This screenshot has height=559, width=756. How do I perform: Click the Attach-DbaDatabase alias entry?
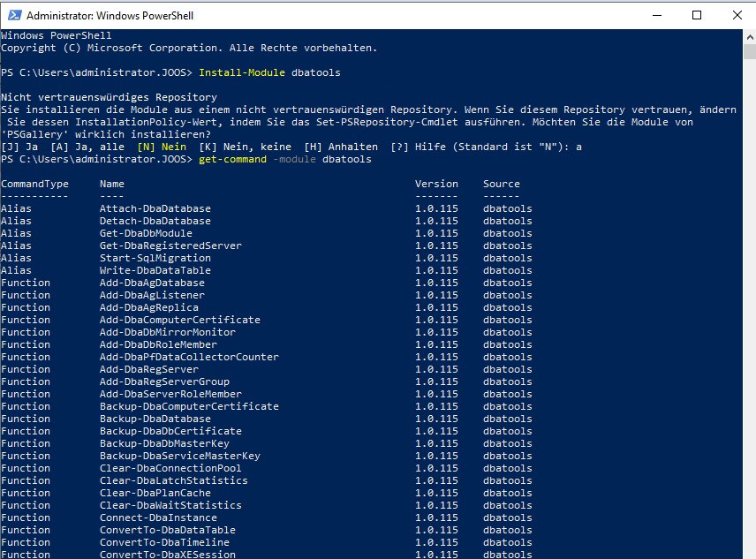click(155, 208)
